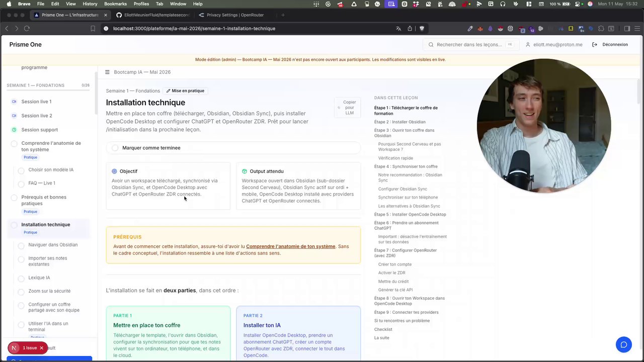Check the circle for FAQ — Live 1

click(x=21, y=184)
